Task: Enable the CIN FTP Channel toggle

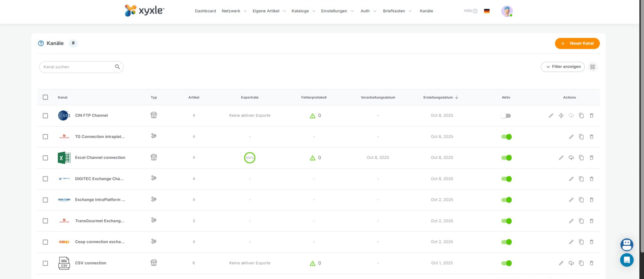Action: (x=506, y=116)
